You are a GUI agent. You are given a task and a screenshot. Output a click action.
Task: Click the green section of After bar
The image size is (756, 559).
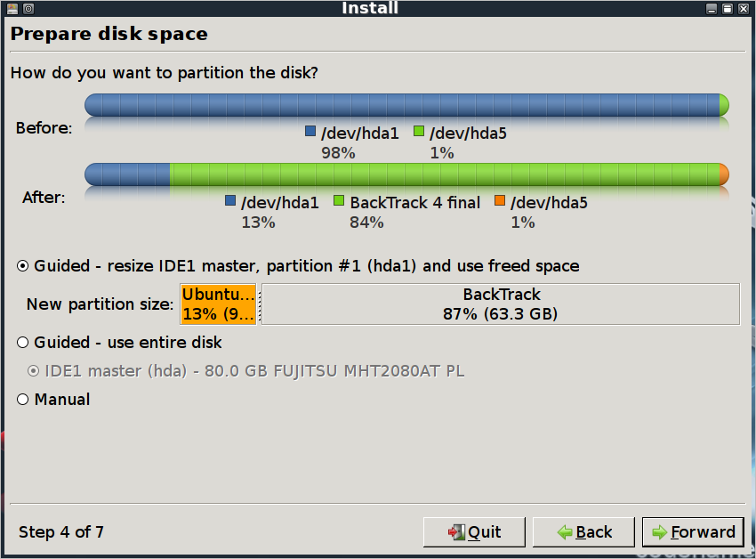coord(445,174)
